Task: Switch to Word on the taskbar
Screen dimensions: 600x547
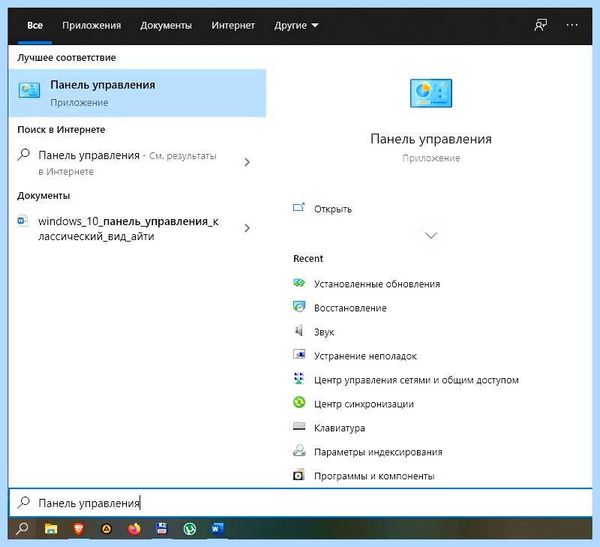Action: [x=217, y=529]
